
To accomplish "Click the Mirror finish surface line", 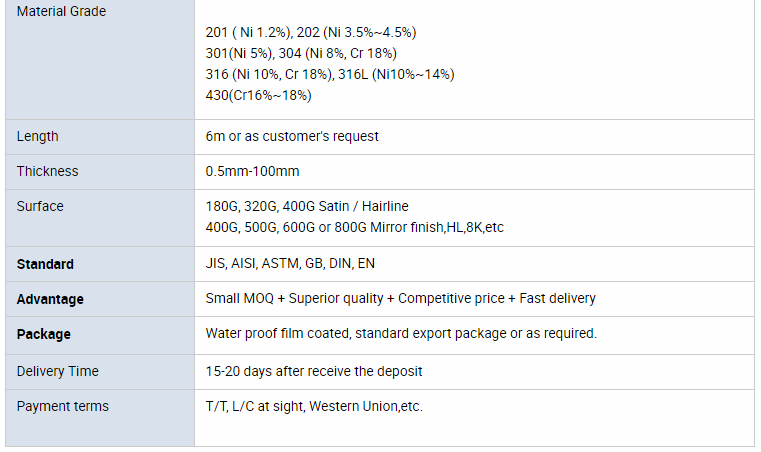I will click(354, 227).
